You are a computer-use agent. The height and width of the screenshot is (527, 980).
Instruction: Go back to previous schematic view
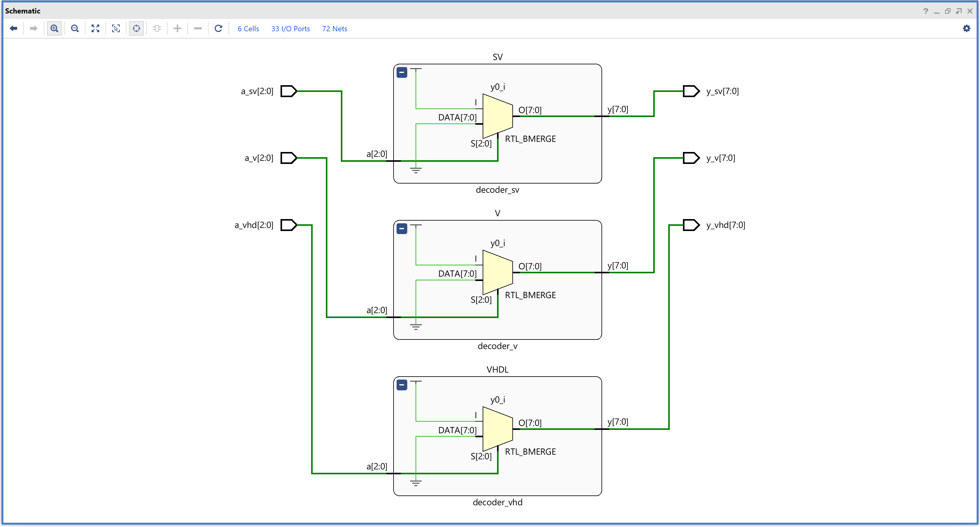click(x=14, y=28)
